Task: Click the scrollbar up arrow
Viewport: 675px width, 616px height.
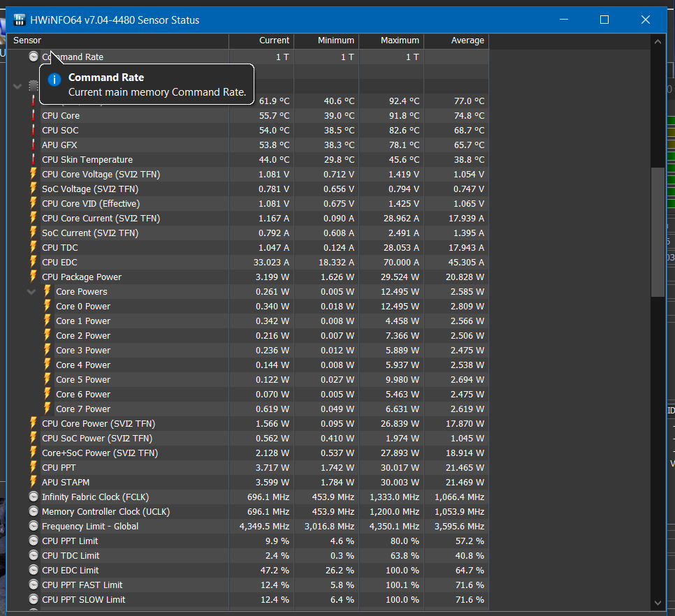Action: coord(658,42)
